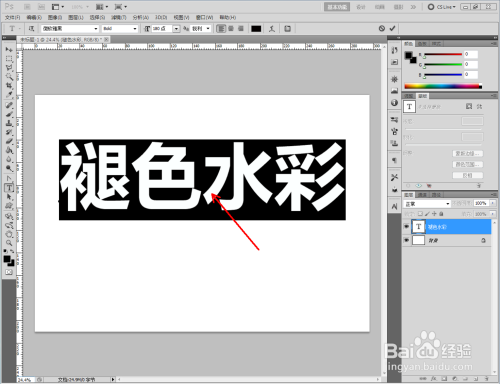
Task: Select the Crop tool
Action: (9, 86)
